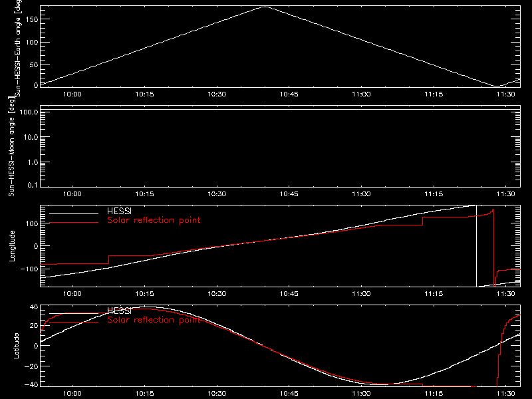Click the Sun-HESSI-Moon angle axis label

tap(11, 146)
